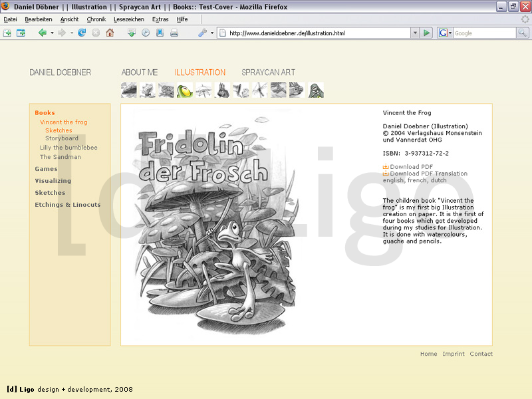
Task: Open the last green-gray character thumbnail
Action: pyautogui.click(x=315, y=90)
